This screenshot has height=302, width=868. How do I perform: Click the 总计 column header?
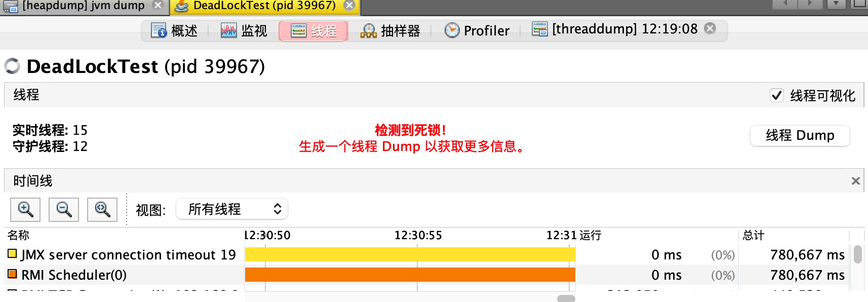click(754, 235)
